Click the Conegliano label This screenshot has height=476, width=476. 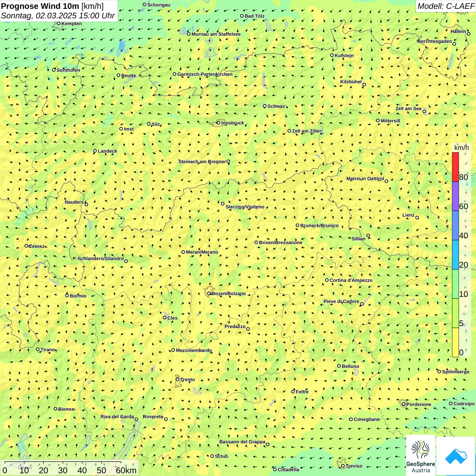(367, 419)
